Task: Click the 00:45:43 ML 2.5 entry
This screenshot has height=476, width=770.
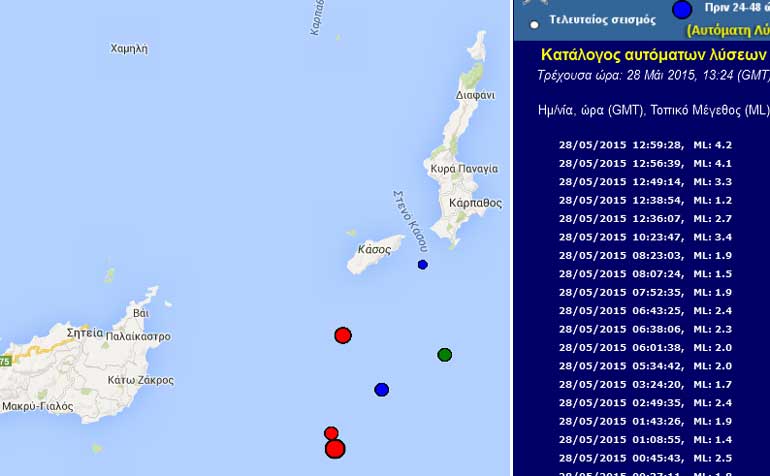Action: pyautogui.click(x=646, y=458)
